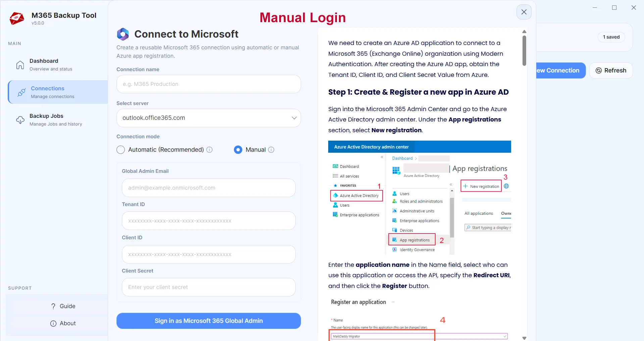Sign in as Microsoft 365 Global Admin
The height and width of the screenshot is (341, 644).
[209, 321]
